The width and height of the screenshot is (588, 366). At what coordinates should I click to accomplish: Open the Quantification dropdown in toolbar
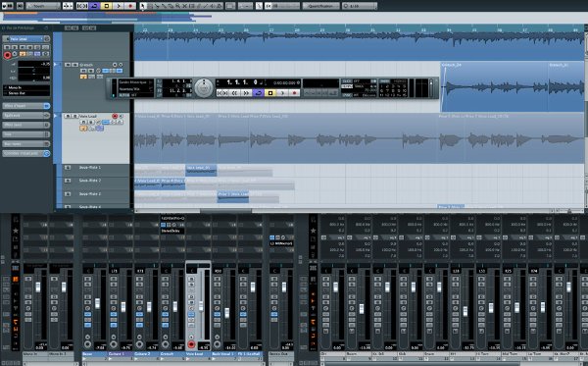coord(321,6)
